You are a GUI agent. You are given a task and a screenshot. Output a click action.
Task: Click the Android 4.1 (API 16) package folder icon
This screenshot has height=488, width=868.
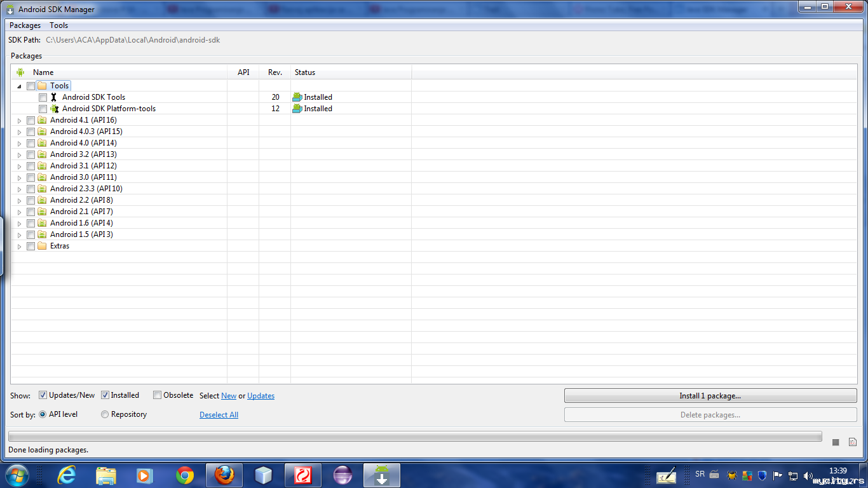(x=42, y=120)
